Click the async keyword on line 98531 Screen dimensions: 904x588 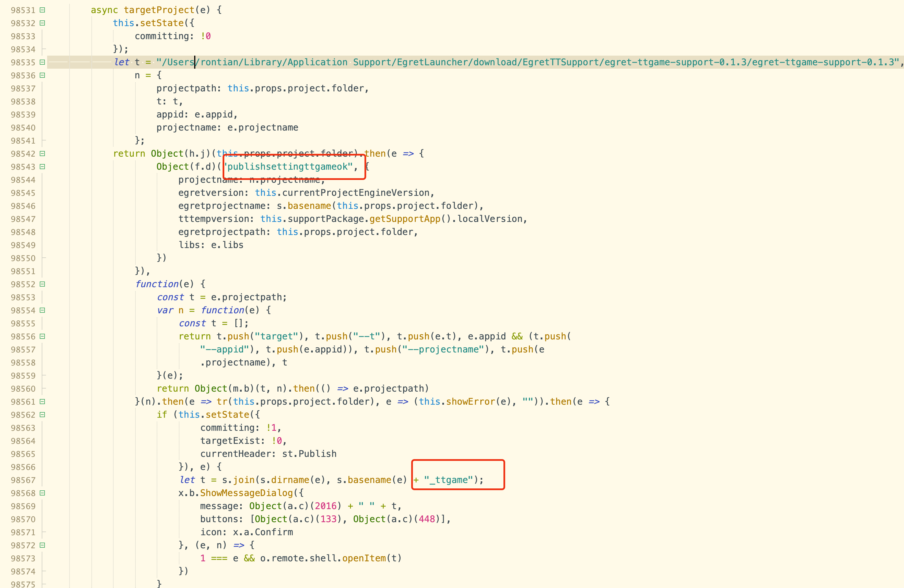tap(104, 10)
